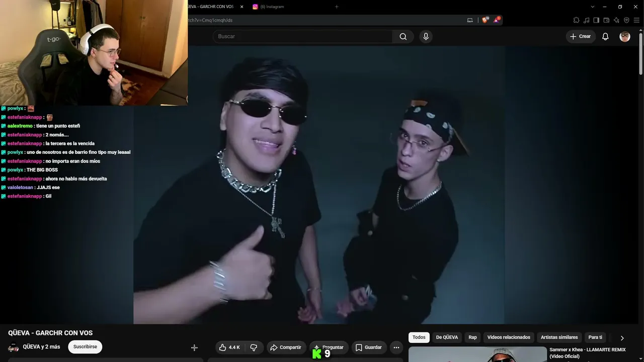Open the QÜEVA channel avatar
This screenshot has height=362, width=644.
click(14, 347)
